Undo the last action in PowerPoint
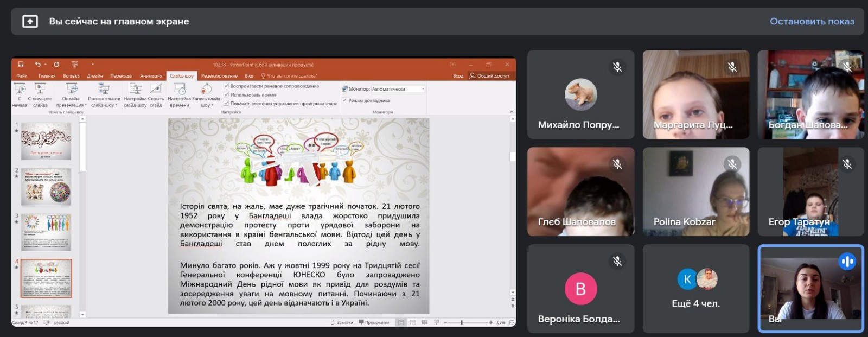The height and width of the screenshot is (337, 868). pos(37,65)
